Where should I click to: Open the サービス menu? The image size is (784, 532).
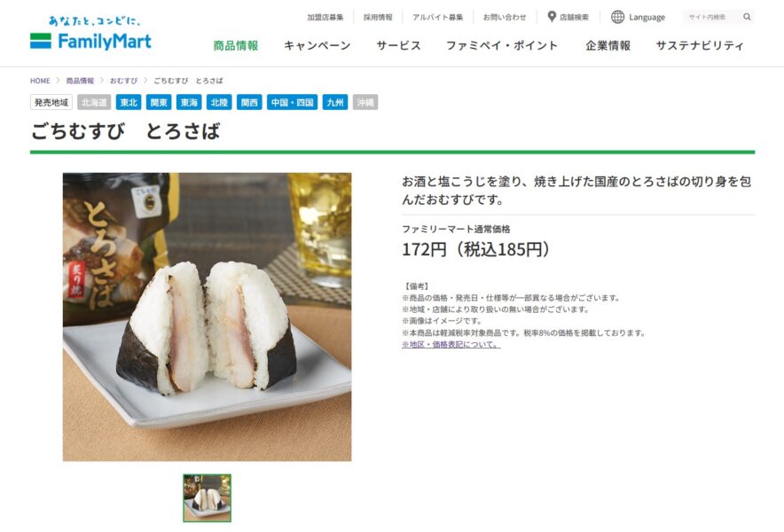point(398,45)
